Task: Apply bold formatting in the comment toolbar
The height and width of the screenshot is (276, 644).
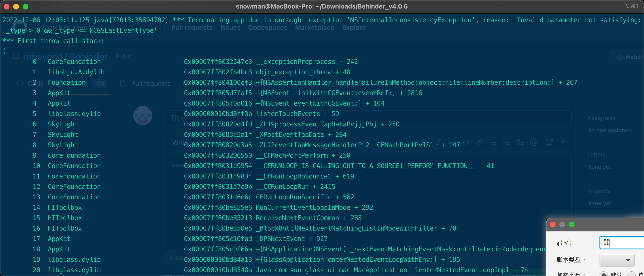Action: click(x=425, y=142)
